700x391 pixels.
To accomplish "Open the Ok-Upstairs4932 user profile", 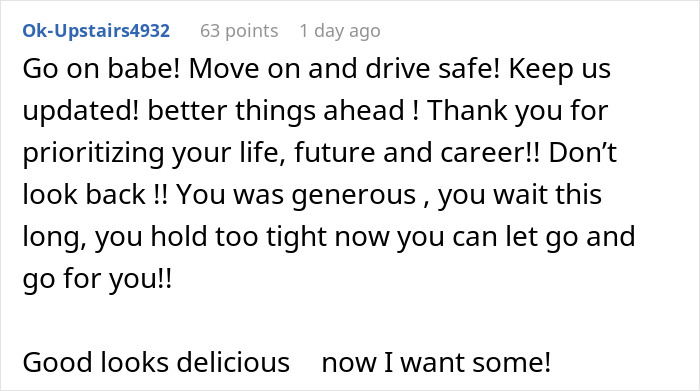I will [x=96, y=31].
